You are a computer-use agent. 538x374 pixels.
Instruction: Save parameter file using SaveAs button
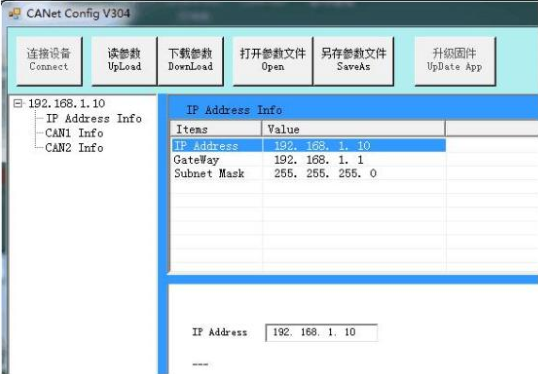tap(353, 60)
